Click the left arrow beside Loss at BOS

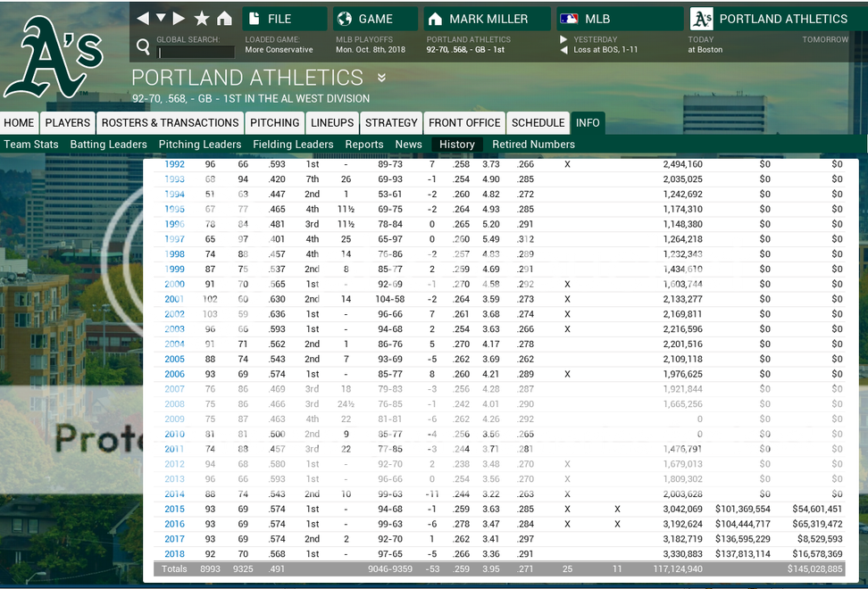[x=563, y=50]
